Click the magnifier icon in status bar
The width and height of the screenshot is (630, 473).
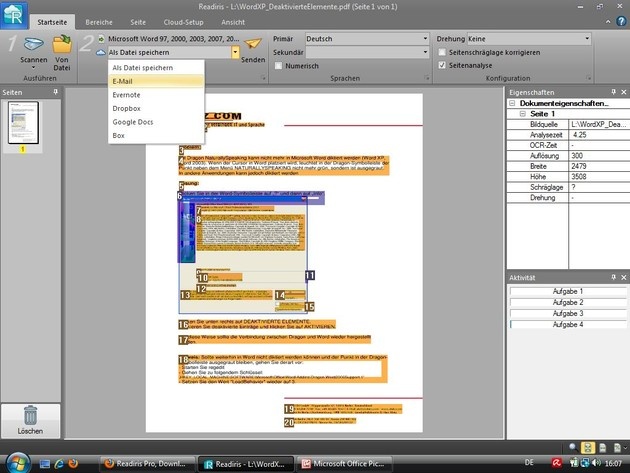[573, 447]
